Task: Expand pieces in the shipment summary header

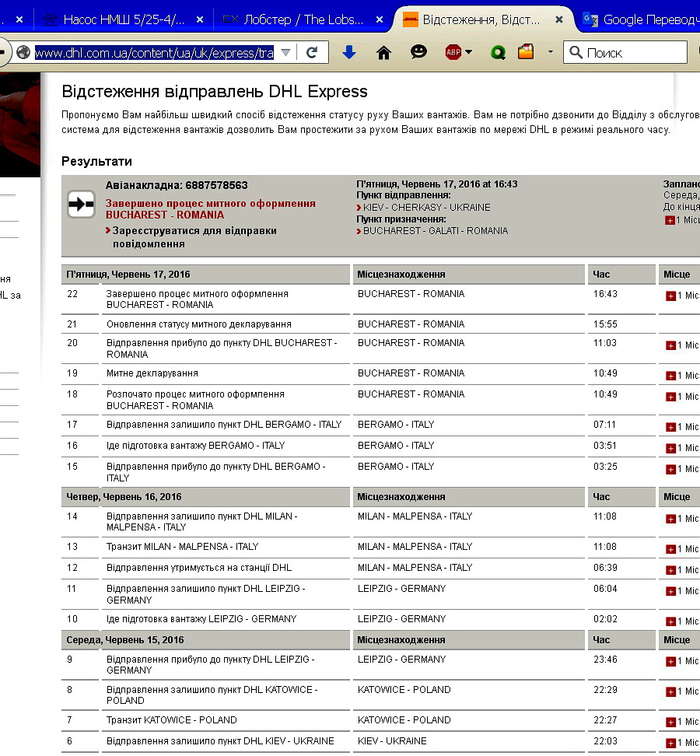Action: pos(670,220)
